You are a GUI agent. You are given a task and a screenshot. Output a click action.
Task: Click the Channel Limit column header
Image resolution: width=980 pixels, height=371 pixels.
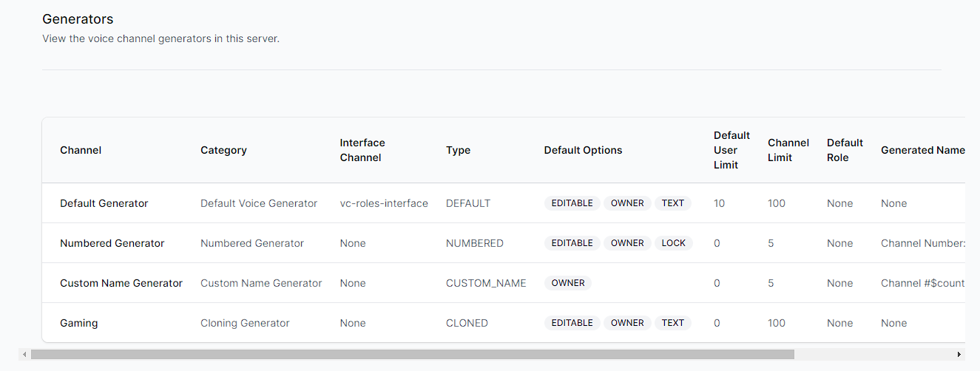click(x=788, y=150)
